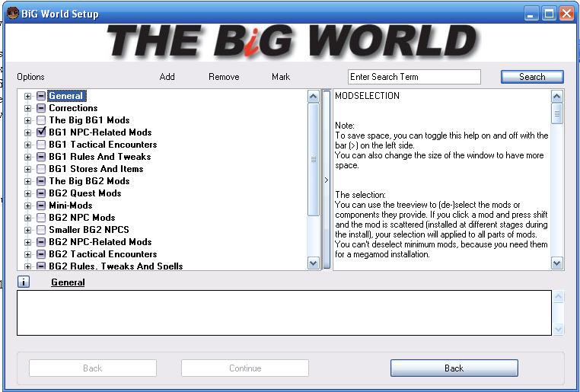Check the BG2 NPC Mods checkbox
The width and height of the screenshot is (580, 392).
tap(41, 218)
